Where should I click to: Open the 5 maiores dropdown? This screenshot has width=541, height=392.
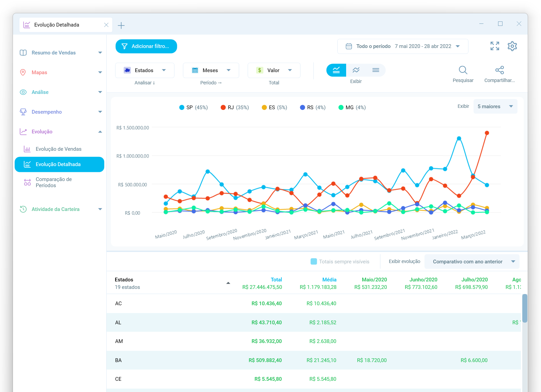click(495, 107)
